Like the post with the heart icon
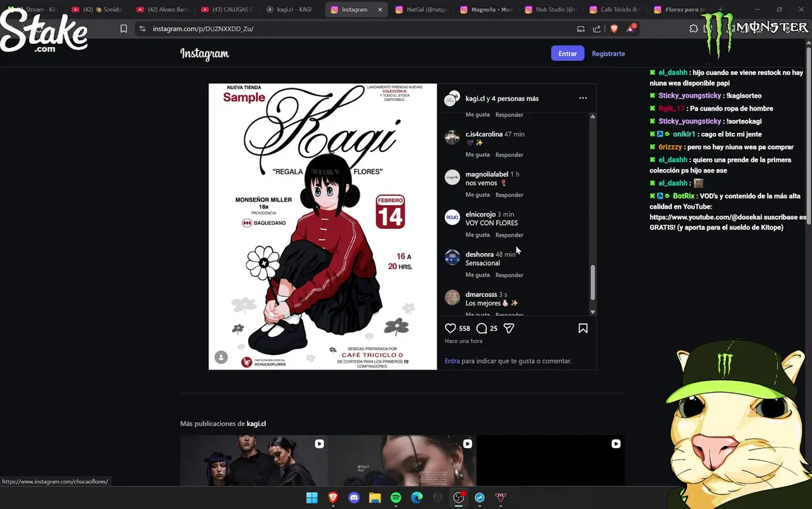 coord(450,328)
